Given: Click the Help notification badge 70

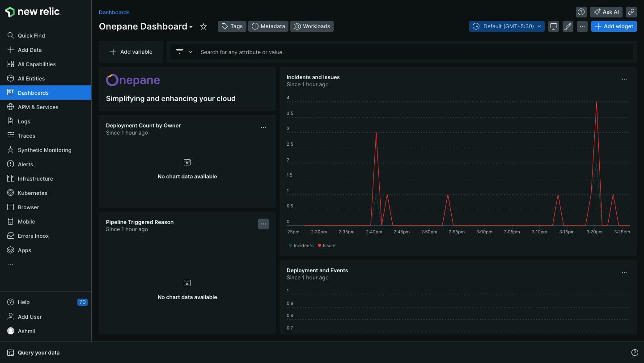Looking at the screenshot, I should click(x=82, y=302).
